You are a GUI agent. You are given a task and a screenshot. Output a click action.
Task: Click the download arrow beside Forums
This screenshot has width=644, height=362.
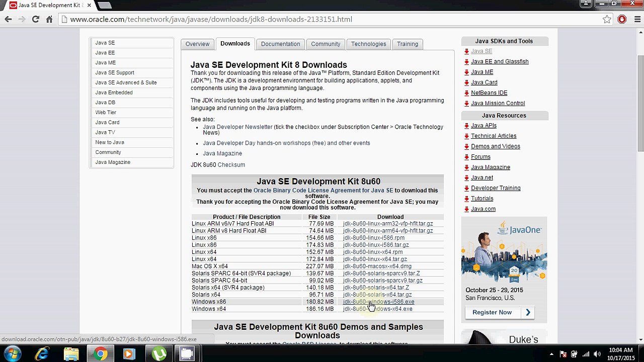(x=467, y=157)
